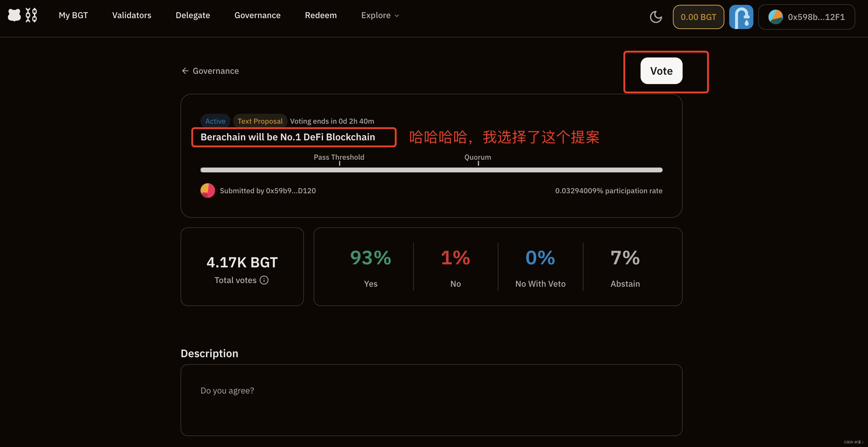Click the voting progress bar
The width and height of the screenshot is (868, 447).
(431, 170)
